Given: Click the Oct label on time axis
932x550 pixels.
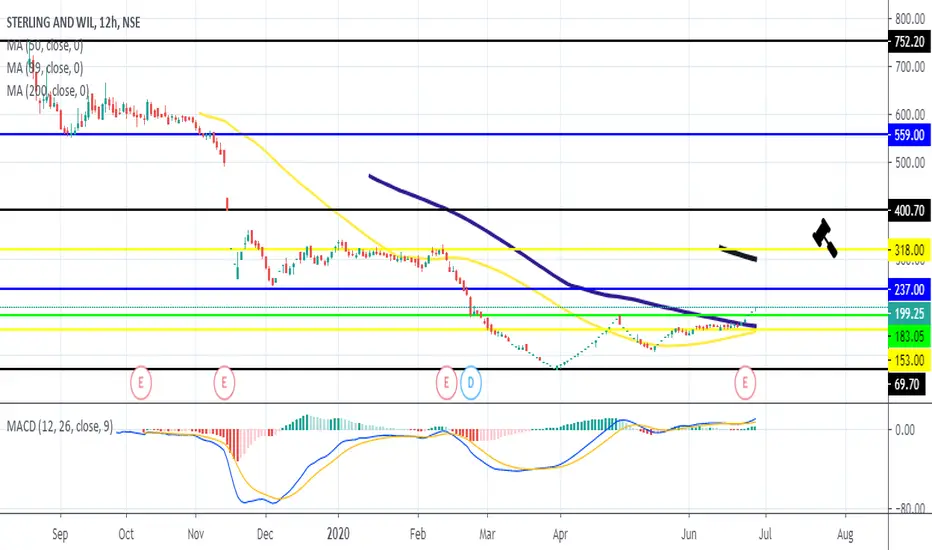Looking at the screenshot, I should pos(126,534).
